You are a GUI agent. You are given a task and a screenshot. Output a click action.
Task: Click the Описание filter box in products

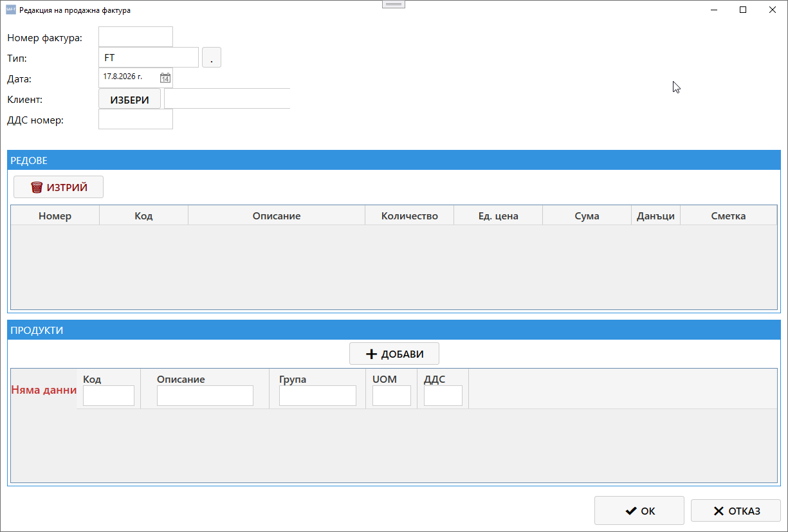pyautogui.click(x=205, y=396)
